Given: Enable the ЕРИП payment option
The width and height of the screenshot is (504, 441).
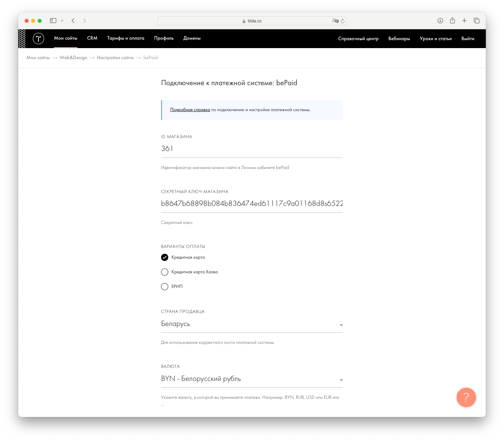Looking at the screenshot, I should 165,286.
